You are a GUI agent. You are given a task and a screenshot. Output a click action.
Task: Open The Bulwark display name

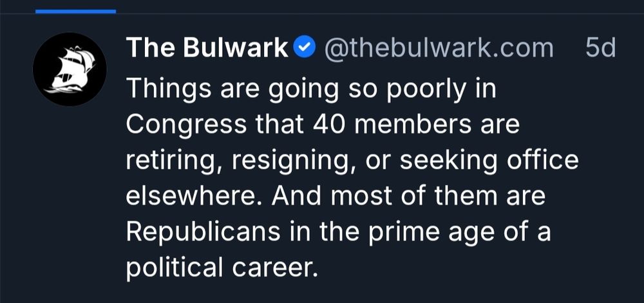point(207,47)
